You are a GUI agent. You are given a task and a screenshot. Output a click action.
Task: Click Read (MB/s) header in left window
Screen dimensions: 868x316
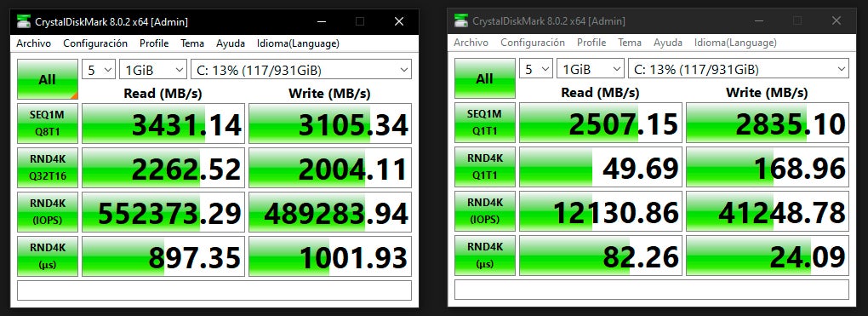[x=163, y=93]
